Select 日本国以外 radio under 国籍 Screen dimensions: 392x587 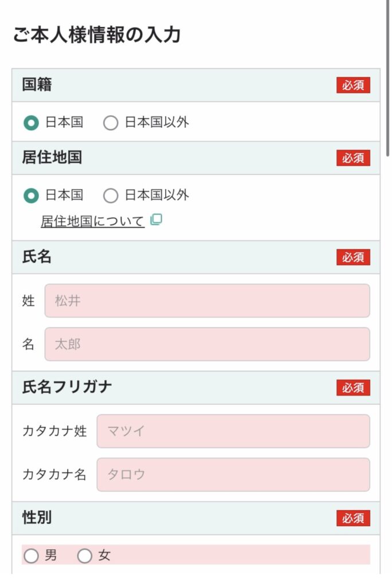click(111, 123)
